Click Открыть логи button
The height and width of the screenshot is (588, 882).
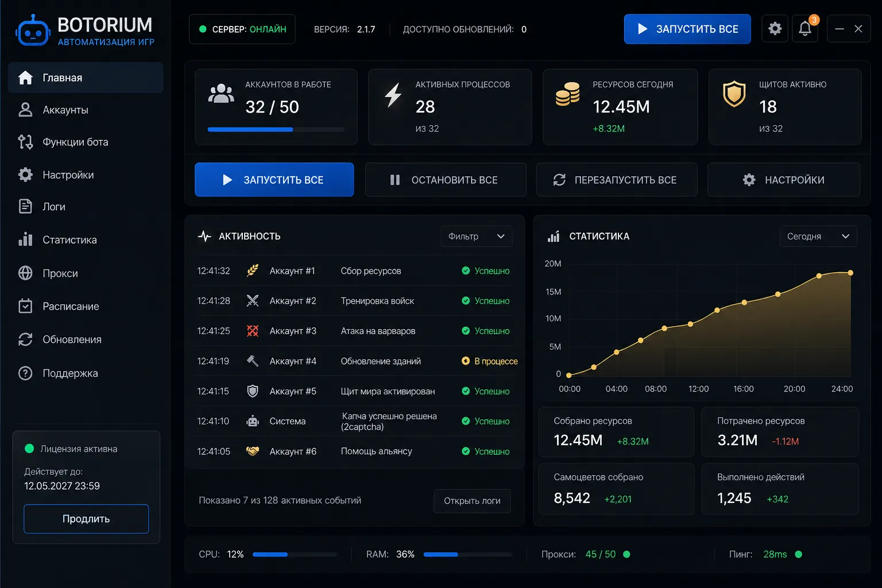coord(472,501)
